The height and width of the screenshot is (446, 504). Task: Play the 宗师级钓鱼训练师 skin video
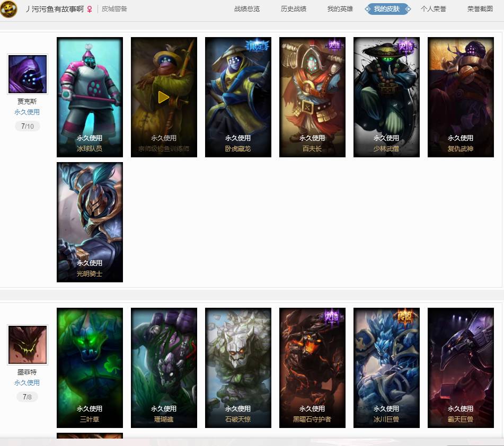pyautogui.click(x=164, y=97)
